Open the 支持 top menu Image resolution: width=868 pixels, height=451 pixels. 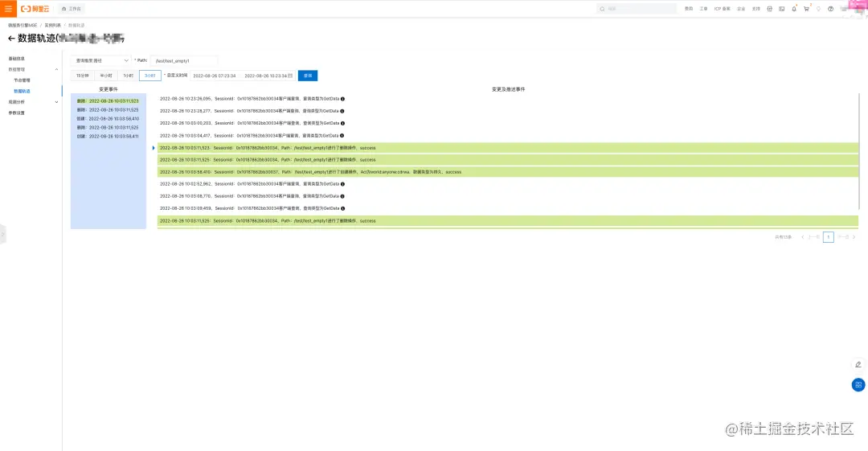point(755,9)
